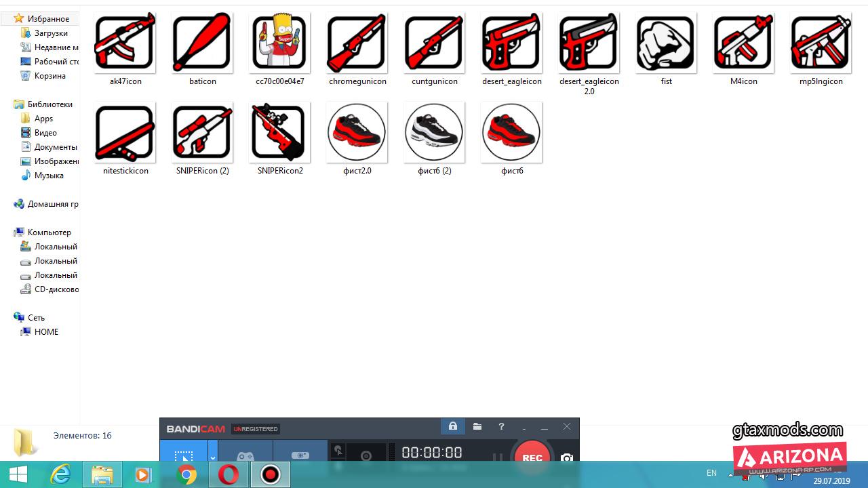Switch to Bandicam device recording mode
This screenshot has height=488, width=868.
(x=300, y=455)
